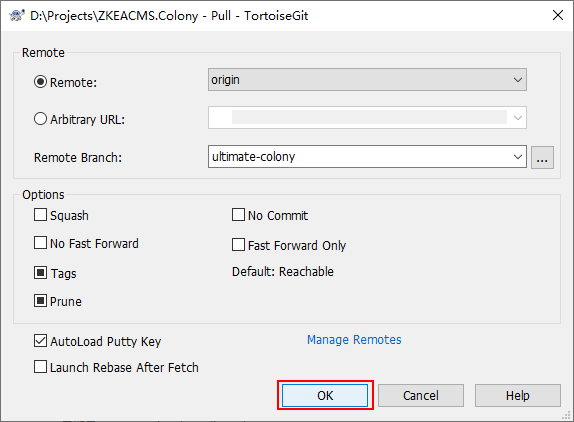Open the origin remote dropdown

(x=367, y=79)
